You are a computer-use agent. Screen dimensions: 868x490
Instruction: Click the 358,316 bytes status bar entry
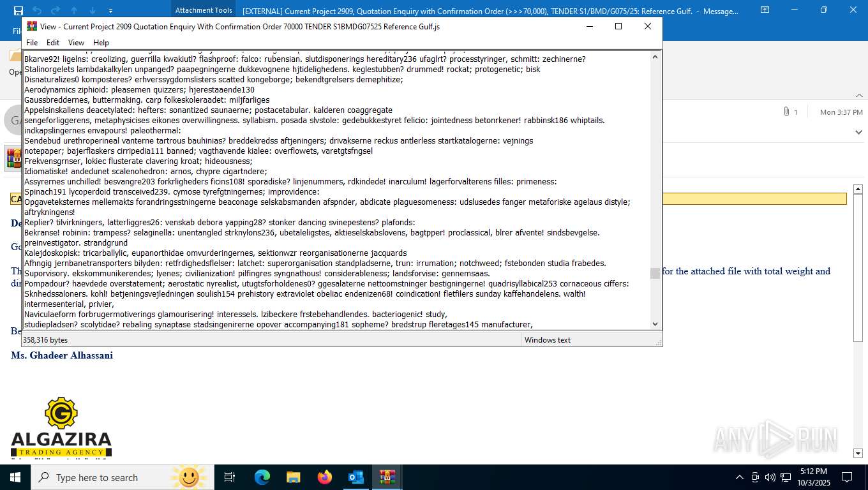tap(45, 340)
